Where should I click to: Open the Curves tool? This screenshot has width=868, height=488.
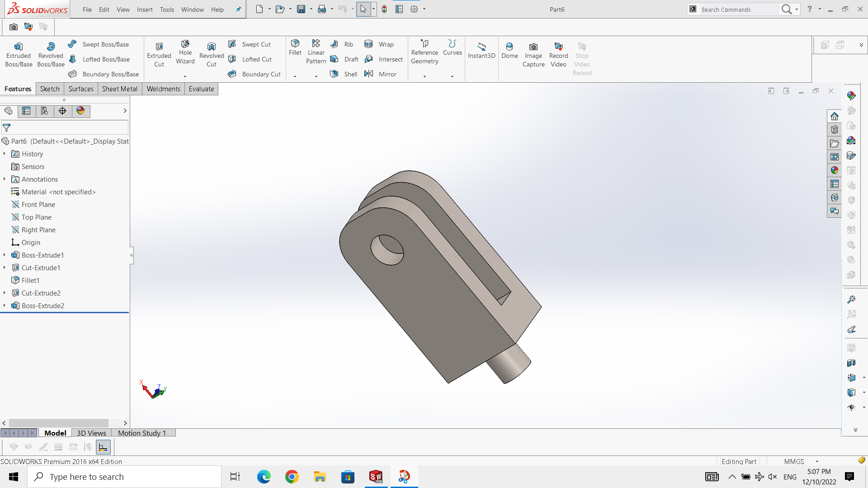tap(453, 47)
